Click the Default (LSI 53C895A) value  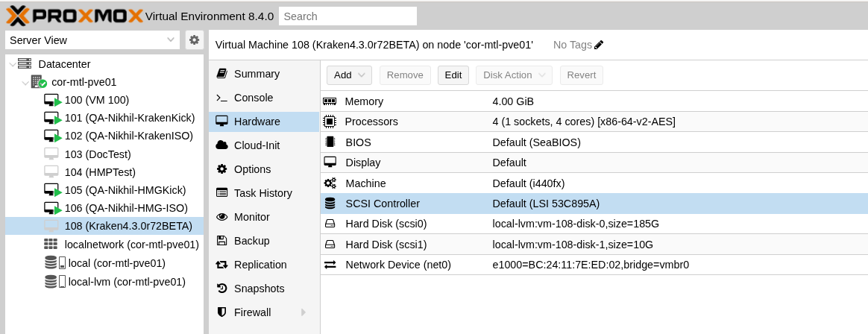(546, 204)
